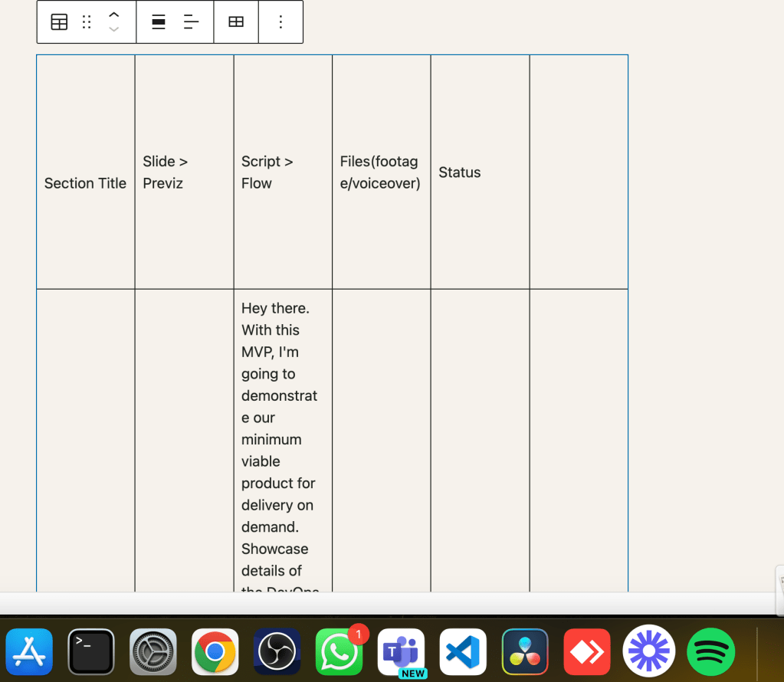Click empty cell under Files column
784x682 pixels.
[382, 440]
